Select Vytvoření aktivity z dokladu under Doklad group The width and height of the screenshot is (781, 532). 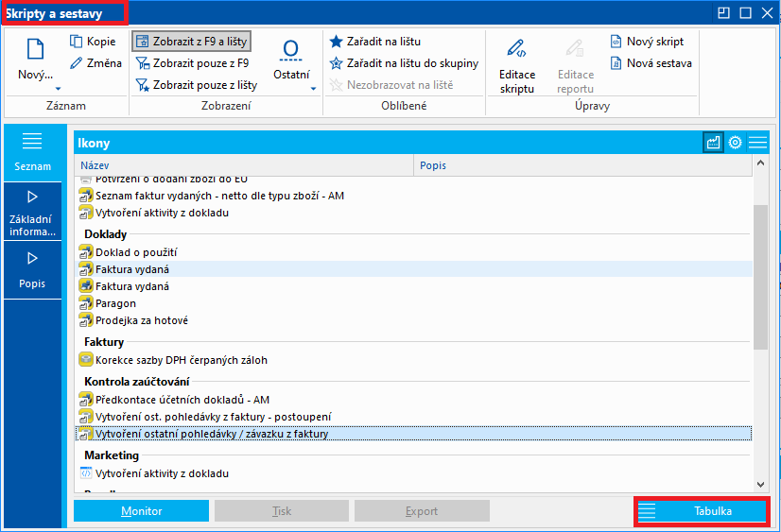tap(413, 213)
